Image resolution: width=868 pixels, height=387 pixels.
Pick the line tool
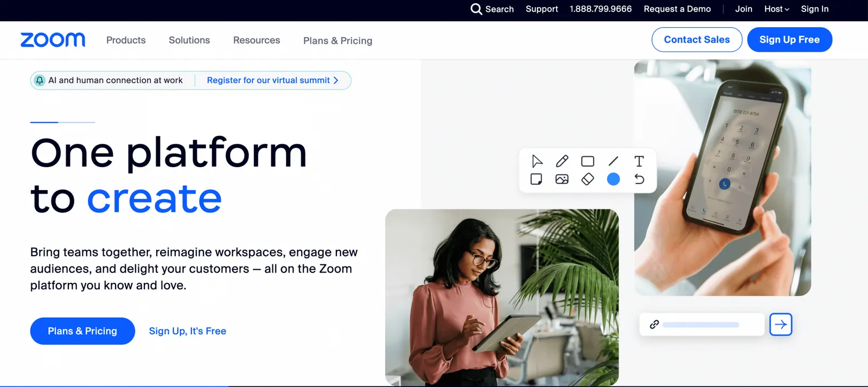click(x=614, y=161)
